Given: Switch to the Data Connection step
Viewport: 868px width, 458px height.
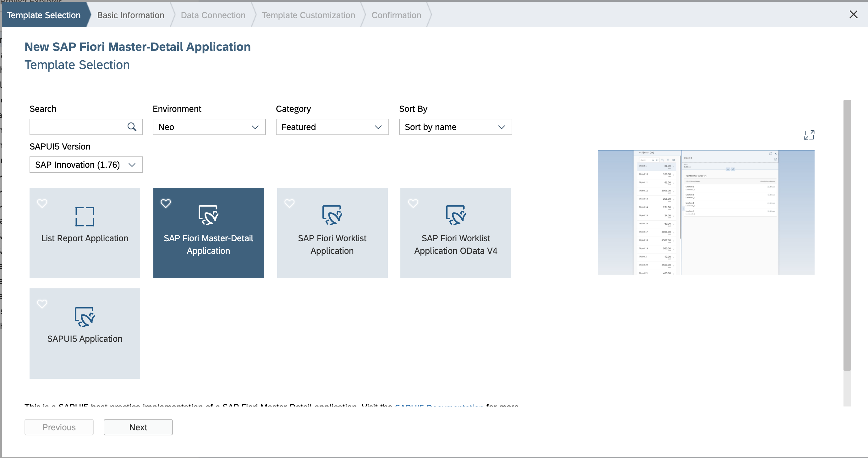Looking at the screenshot, I should (x=213, y=15).
